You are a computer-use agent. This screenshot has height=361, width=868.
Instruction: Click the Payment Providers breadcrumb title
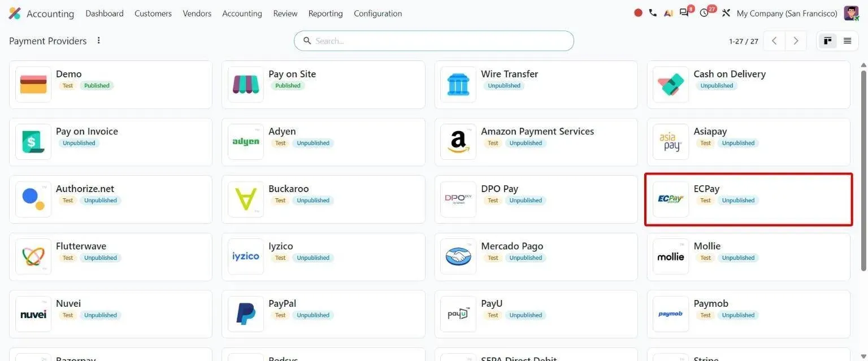pyautogui.click(x=48, y=41)
